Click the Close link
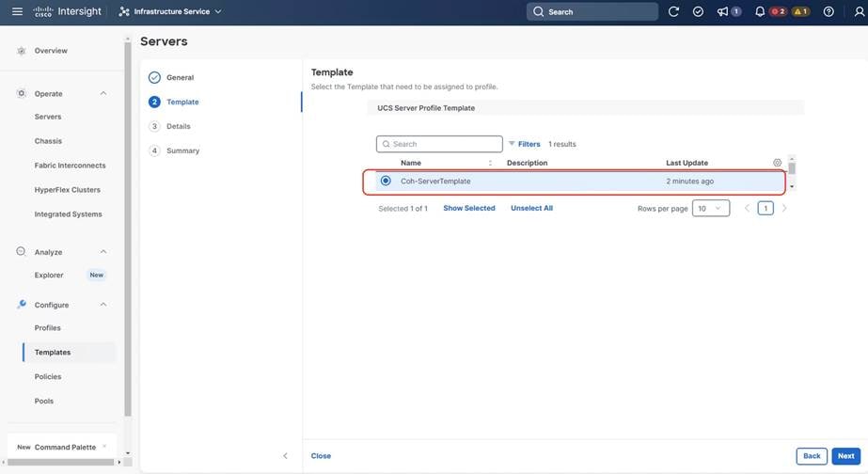 click(321, 456)
